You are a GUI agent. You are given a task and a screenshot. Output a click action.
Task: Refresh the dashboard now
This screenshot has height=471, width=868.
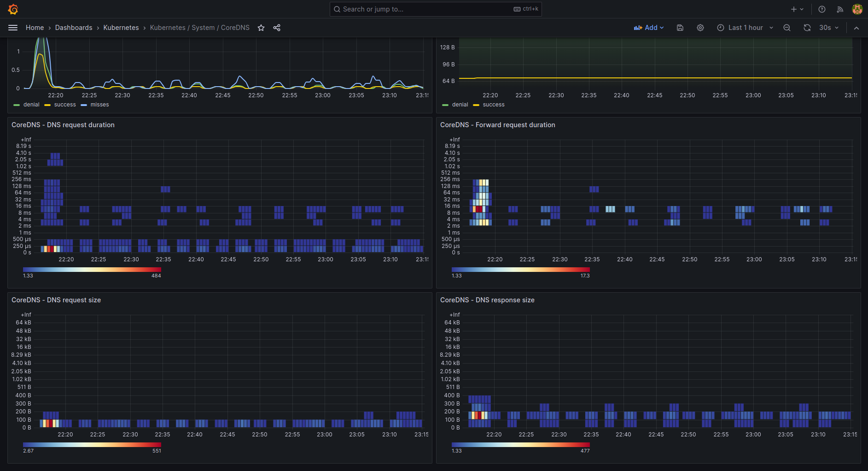807,28
